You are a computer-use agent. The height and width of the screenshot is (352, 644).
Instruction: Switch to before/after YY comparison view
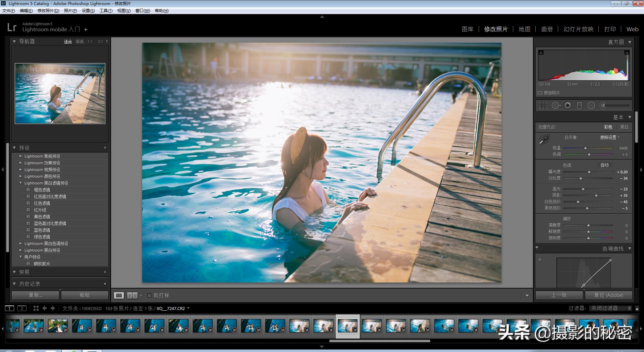point(132,295)
